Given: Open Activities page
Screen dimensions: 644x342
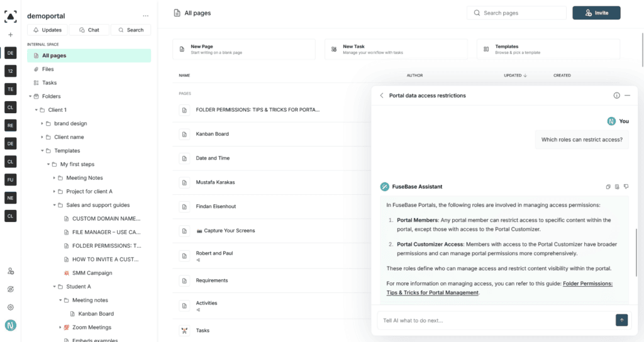Looking at the screenshot, I should [x=206, y=303].
